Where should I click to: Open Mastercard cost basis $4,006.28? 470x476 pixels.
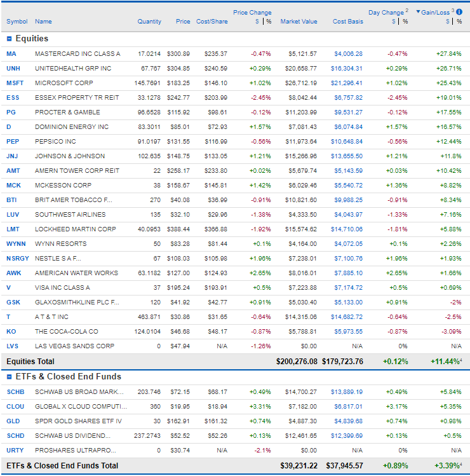tap(348, 54)
